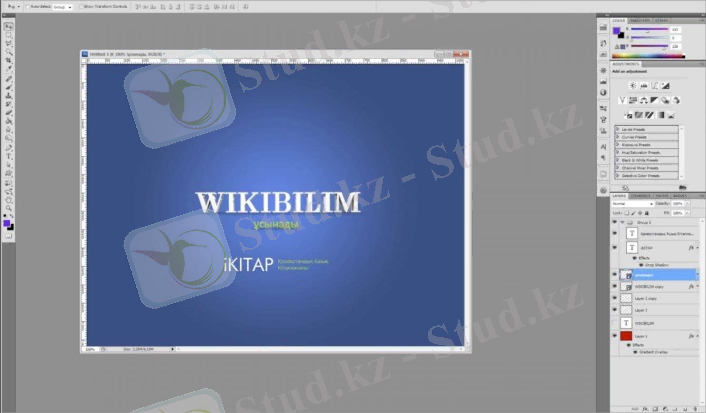Expand the Hue/Saturation Presets list
This screenshot has width=706, height=413.
tap(617, 153)
